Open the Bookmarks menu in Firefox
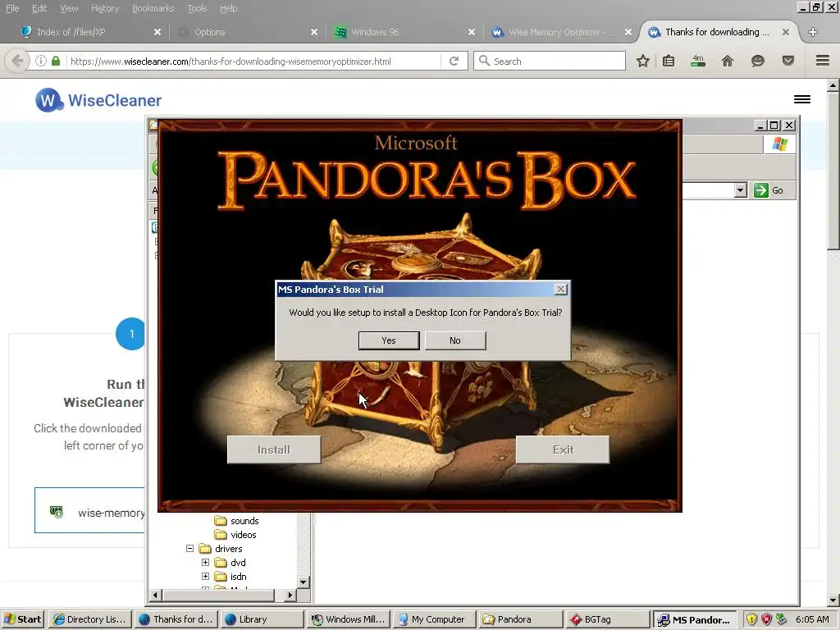The image size is (840, 630). tap(153, 8)
